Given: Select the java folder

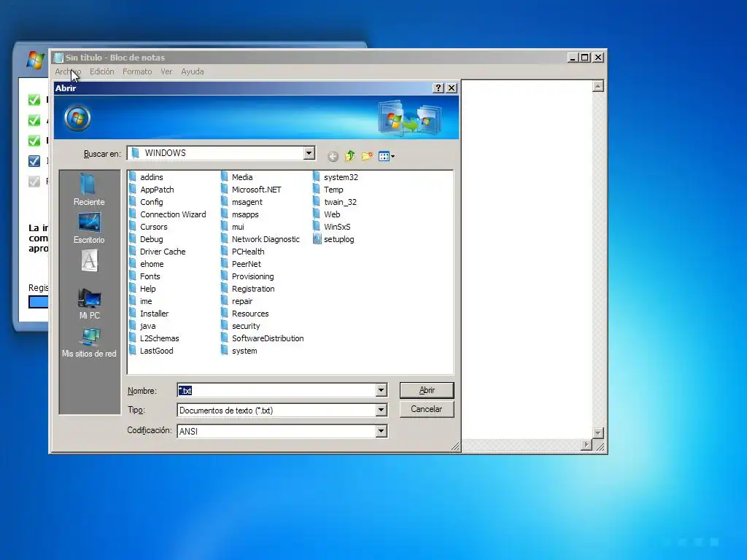Looking at the screenshot, I should pyautogui.click(x=142, y=326).
